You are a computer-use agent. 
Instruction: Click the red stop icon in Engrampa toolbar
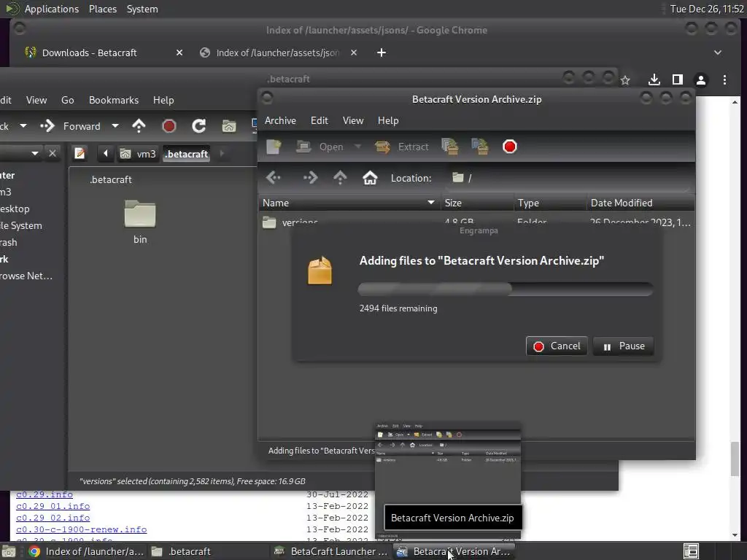[510, 147]
